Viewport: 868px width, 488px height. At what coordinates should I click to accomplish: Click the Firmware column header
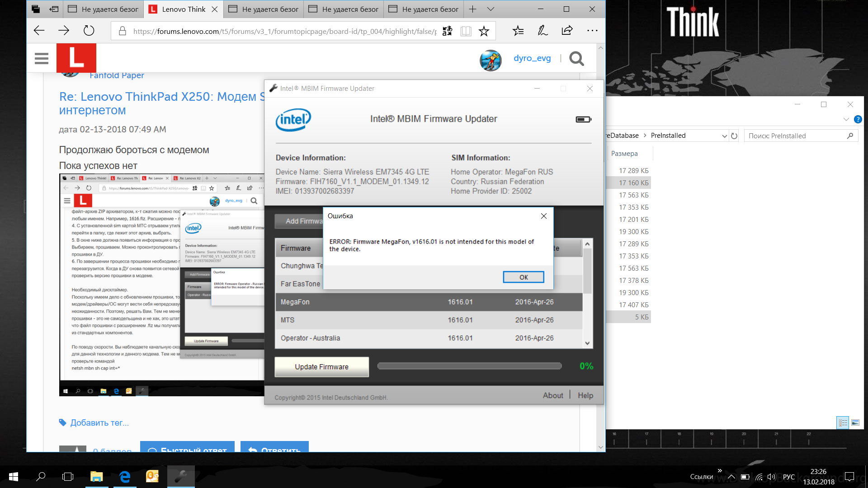(296, 248)
